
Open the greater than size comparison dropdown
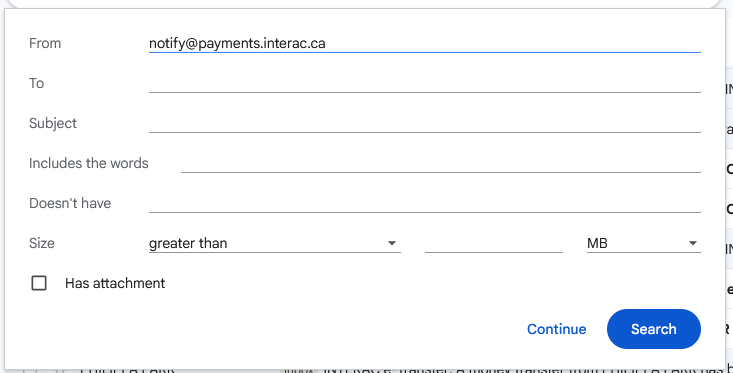(x=274, y=244)
